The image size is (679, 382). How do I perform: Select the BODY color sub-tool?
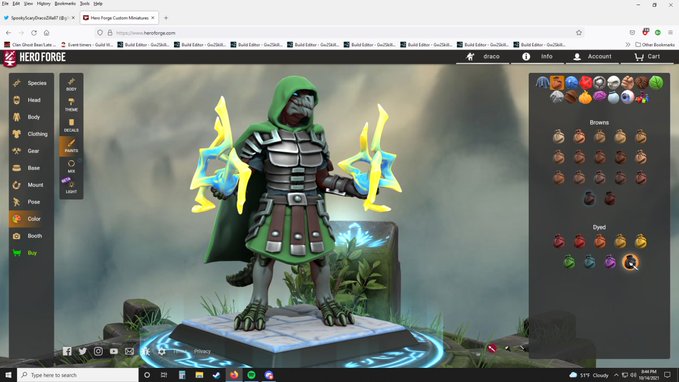(x=71, y=84)
